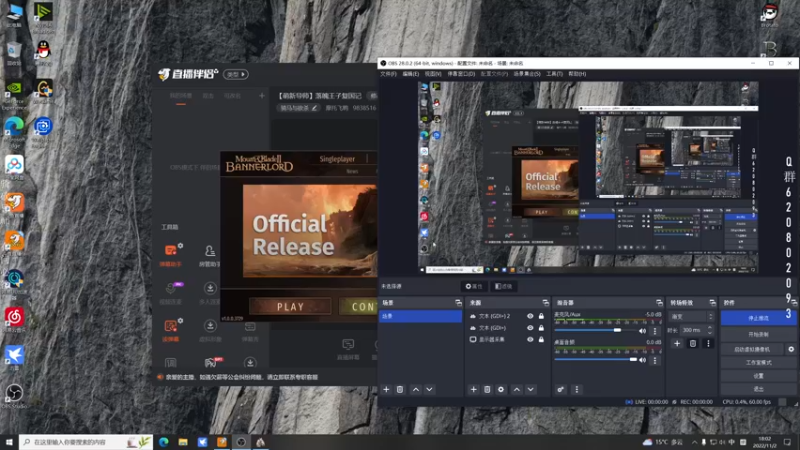Open Microsoft Edge from the Windows taskbar
Viewport: 800px width, 450px height.
click(164, 442)
